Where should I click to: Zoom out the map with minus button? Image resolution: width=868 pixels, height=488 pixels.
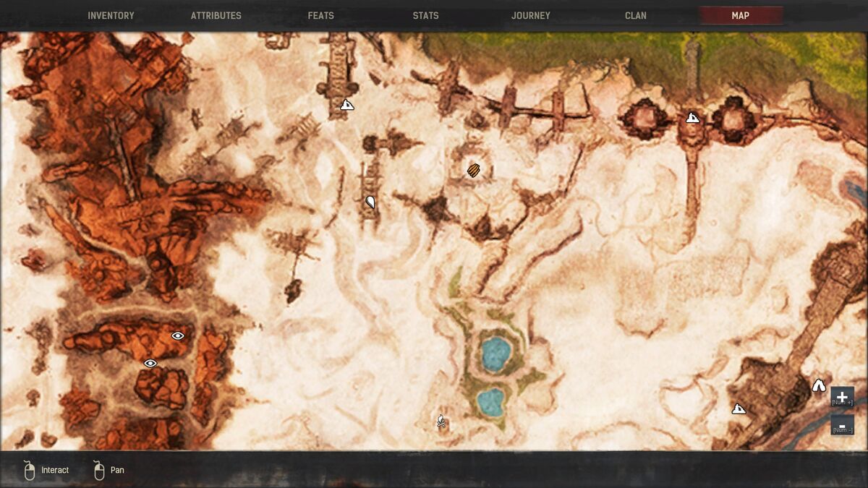click(x=842, y=425)
